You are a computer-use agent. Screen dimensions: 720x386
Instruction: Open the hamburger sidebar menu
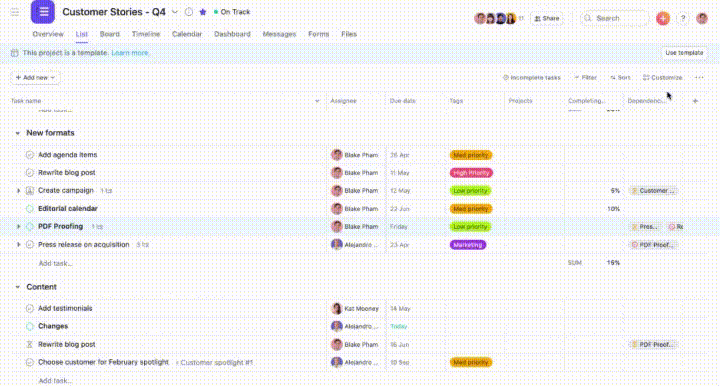pos(15,12)
